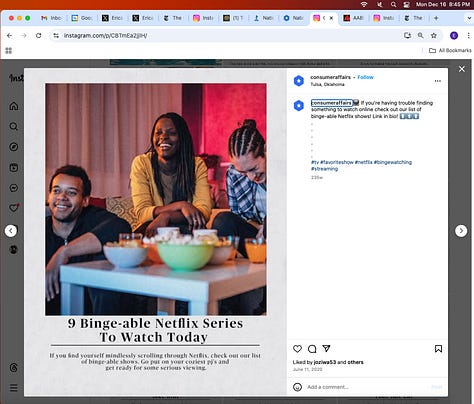The width and height of the screenshot is (474, 404).
Task: Go back in browser history
Action: (x=9, y=35)
